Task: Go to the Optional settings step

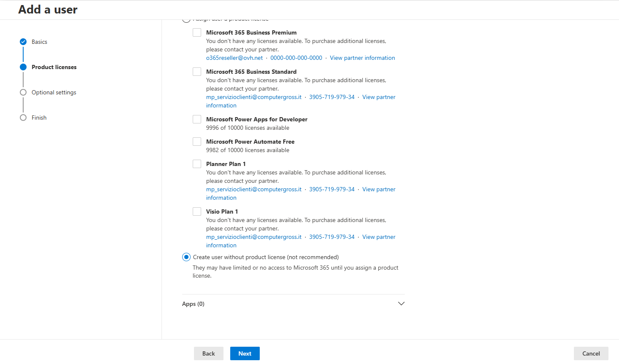Action: tap(54, 92)
